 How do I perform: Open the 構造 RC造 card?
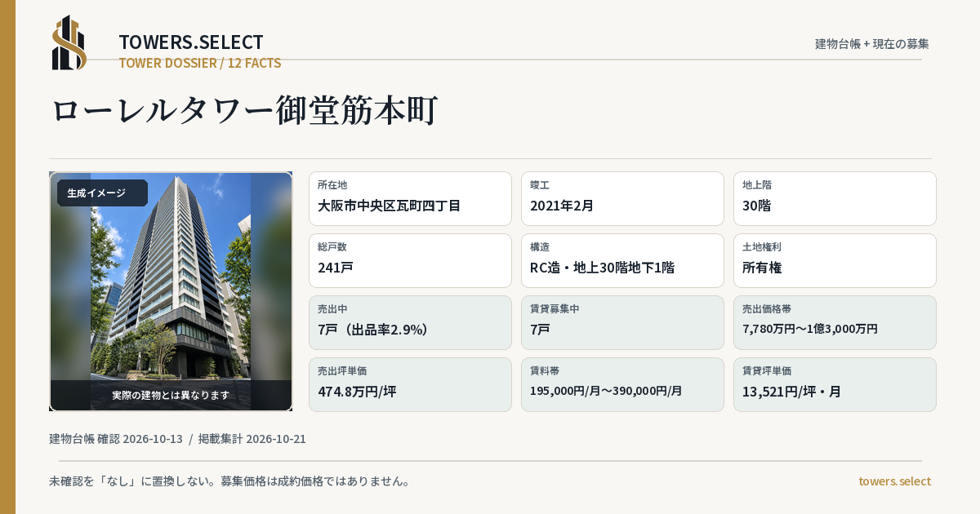pos(622,260)
